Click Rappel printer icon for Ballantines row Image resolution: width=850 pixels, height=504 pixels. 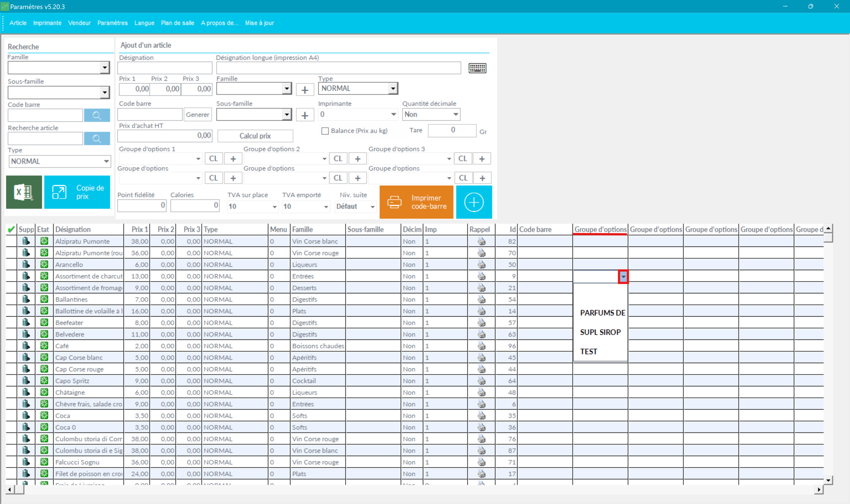tap(481, 299)
